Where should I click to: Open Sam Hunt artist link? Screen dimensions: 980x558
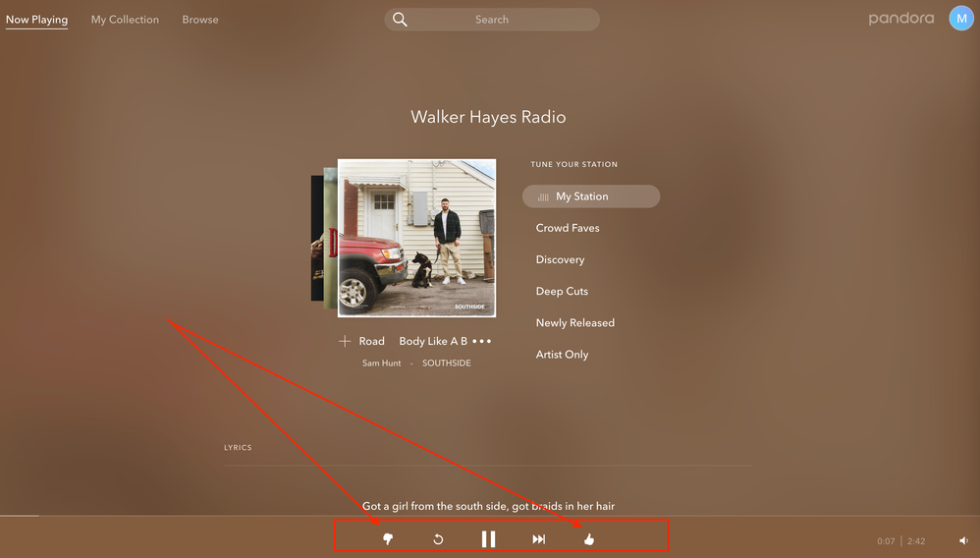[381, 363]
